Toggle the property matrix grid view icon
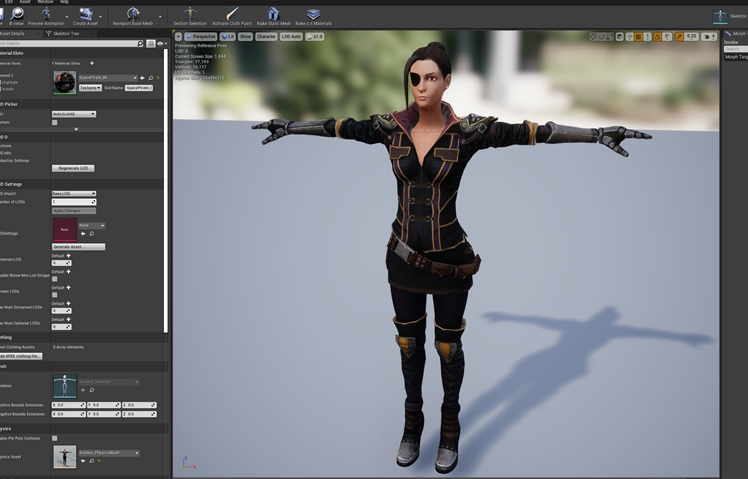 [151, 43]
